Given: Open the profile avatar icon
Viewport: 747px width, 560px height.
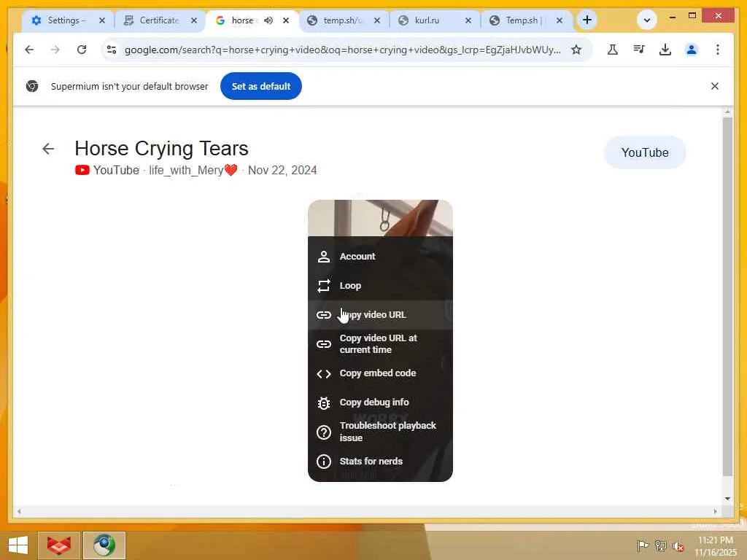Looking at the screenshot, I should (692, 50).
